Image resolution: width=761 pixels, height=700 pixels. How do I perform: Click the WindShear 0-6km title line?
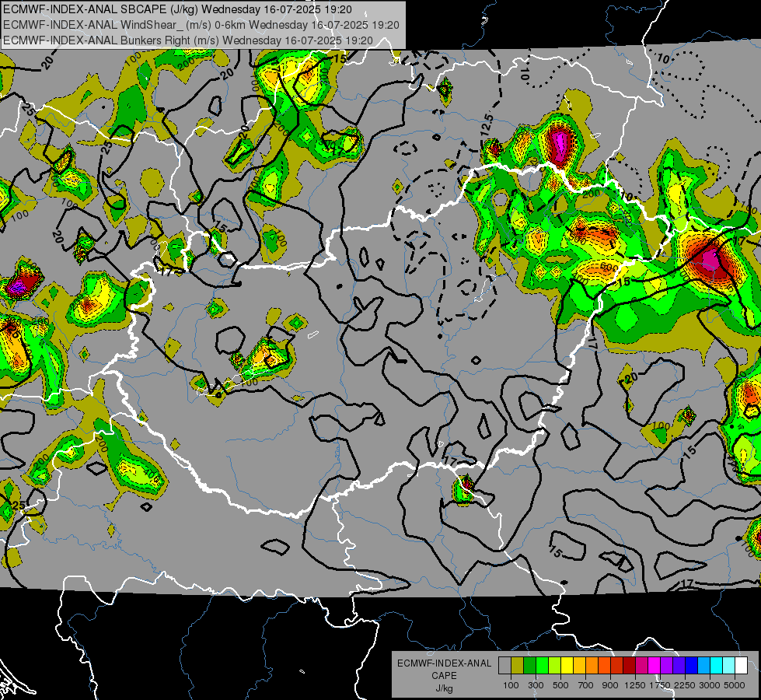coord(201,25)
